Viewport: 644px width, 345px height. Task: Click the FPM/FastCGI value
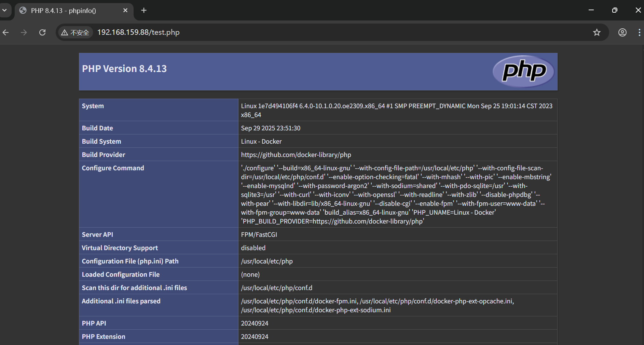tap(259, 235)
